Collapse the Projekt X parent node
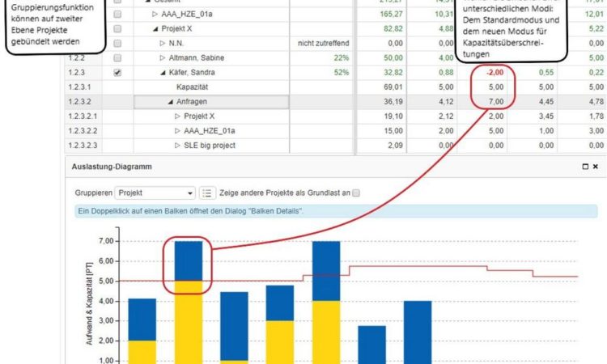Viewport: 607px width, 364px height. point(155,29)
